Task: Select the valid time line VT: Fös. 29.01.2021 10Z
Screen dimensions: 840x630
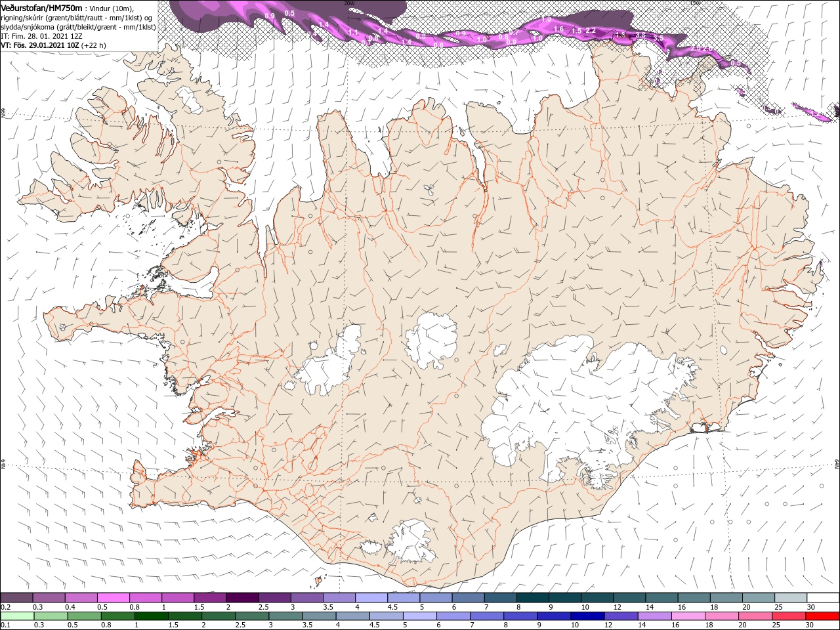Action: point(40,45)
